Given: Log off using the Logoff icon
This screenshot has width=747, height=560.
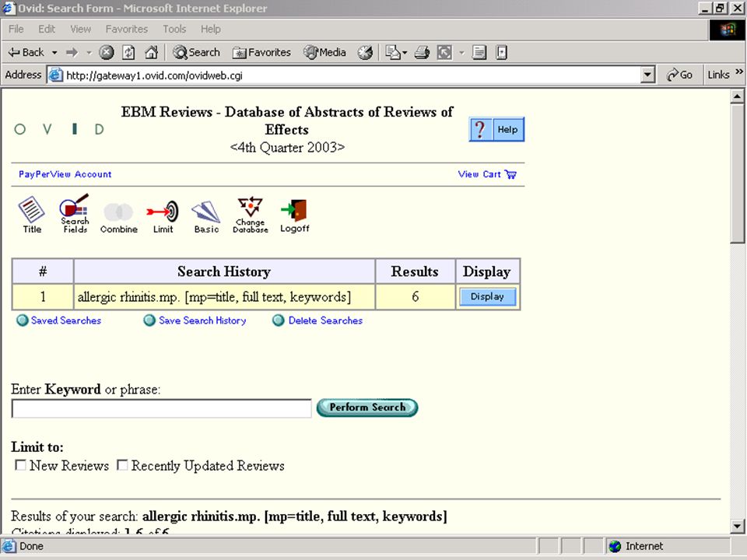Looking at the screenshot, I should point(294,215).
